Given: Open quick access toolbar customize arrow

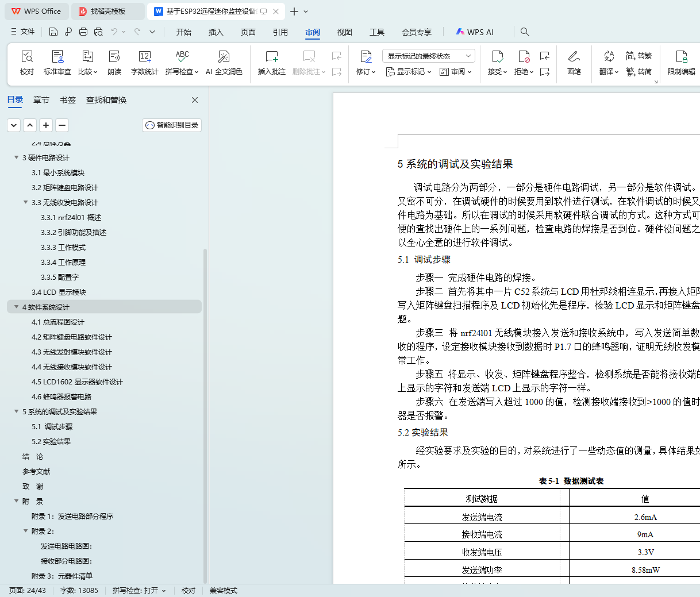Looking at the screenshot, I should 152,32.
